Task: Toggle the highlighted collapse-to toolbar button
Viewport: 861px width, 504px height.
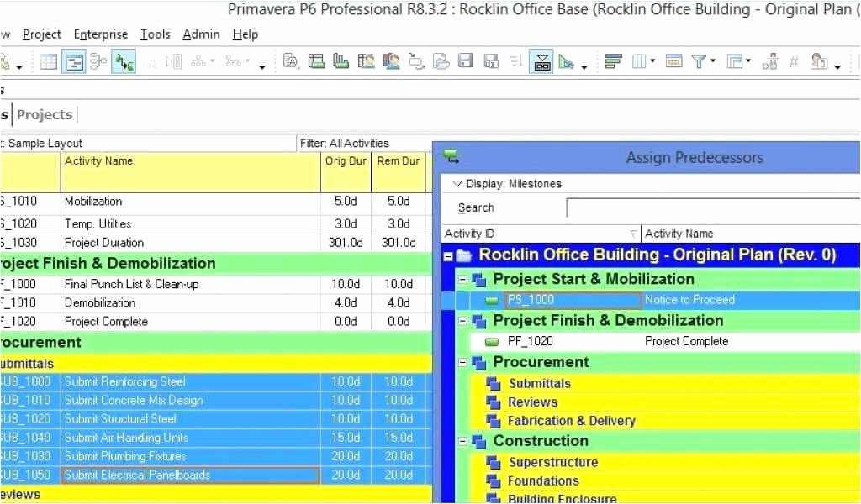Action: coord(541,61)
